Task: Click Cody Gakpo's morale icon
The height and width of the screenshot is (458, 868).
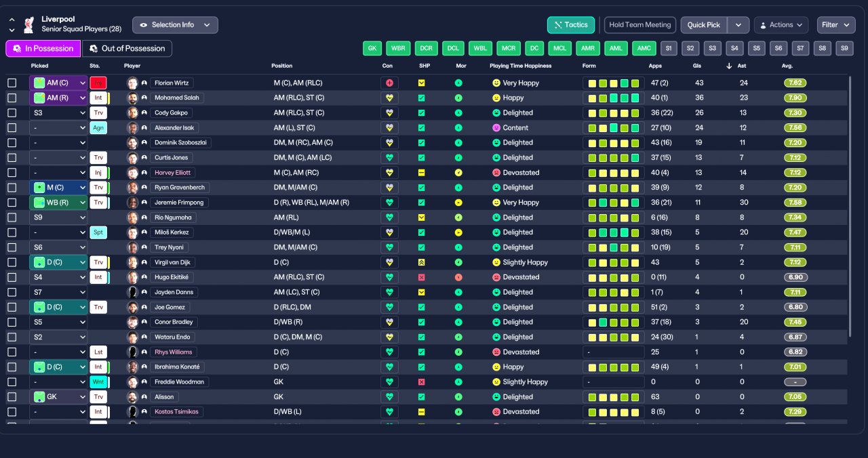Action: coord(458,112)
